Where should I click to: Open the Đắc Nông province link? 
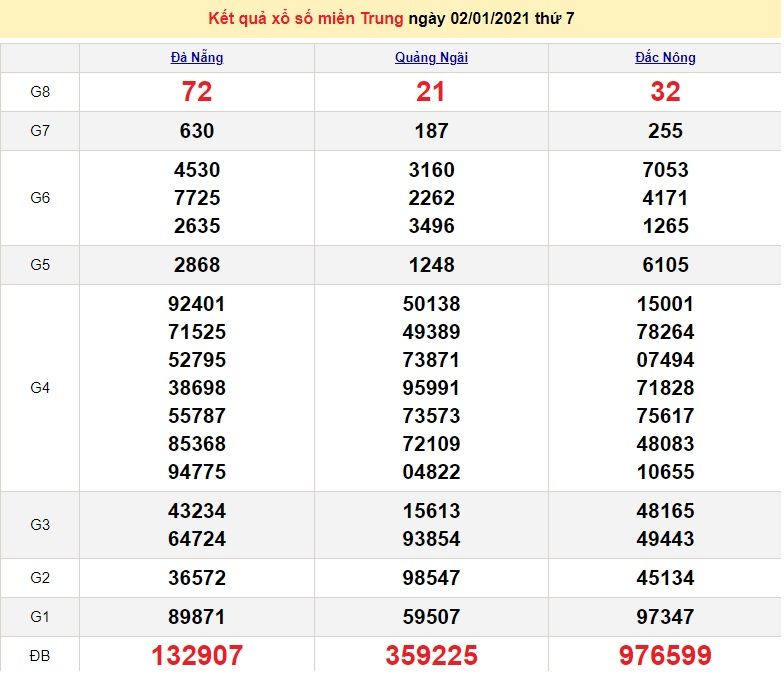(665, 57)
